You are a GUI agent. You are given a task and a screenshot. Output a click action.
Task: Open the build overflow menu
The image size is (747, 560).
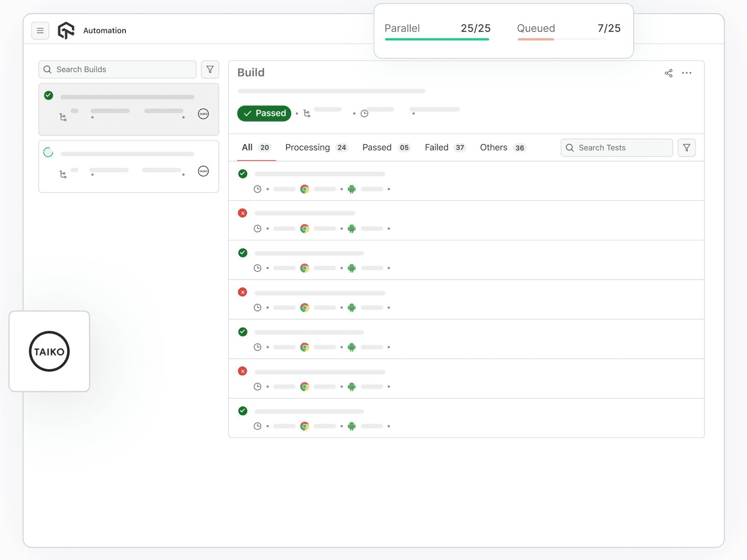[x=687, y=73]
